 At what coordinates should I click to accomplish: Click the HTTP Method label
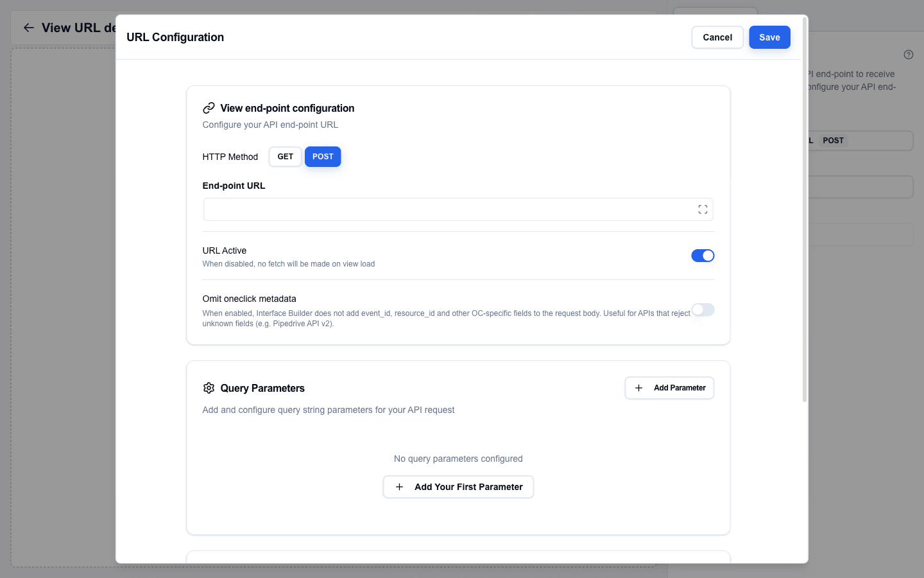[230, 157]
